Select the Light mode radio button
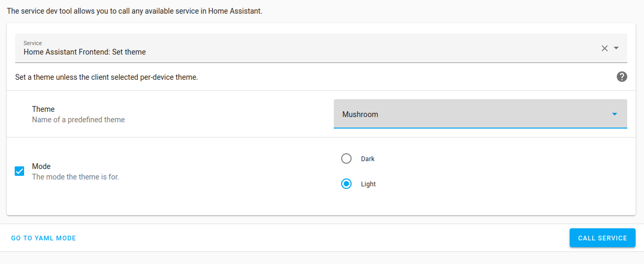The width and height of the screenshot is (644, 264). click(346, 184)
